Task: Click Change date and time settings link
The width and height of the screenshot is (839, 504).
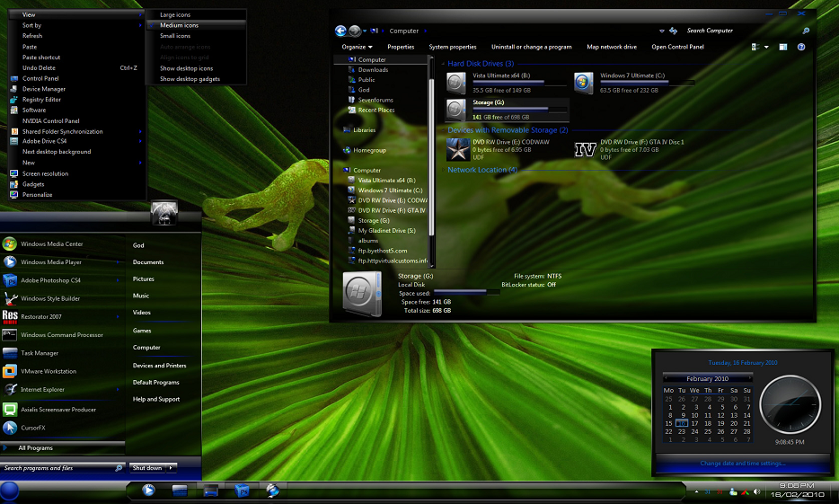Action: 743,464
